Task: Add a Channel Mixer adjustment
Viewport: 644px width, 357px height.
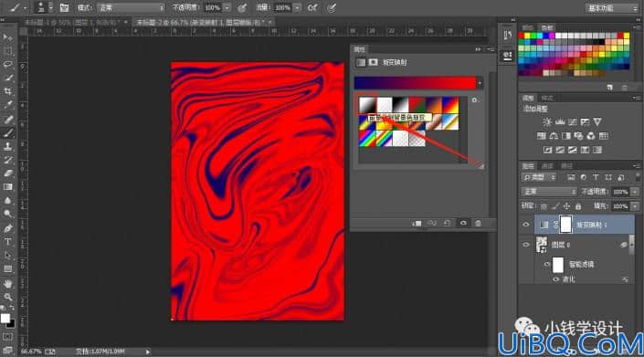Action: (591, 136)
